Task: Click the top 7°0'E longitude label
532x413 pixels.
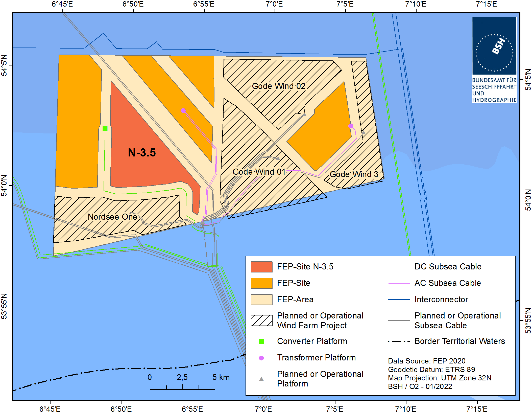Action: coord(274,4)
